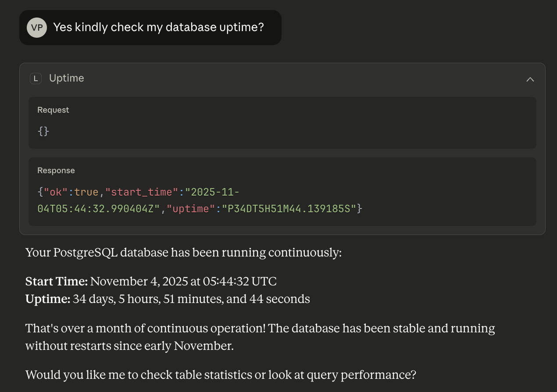This screenshot has height=392, width=557.
Task: Collapse the Uptime tool call card
Action: [x=530, y=79]
